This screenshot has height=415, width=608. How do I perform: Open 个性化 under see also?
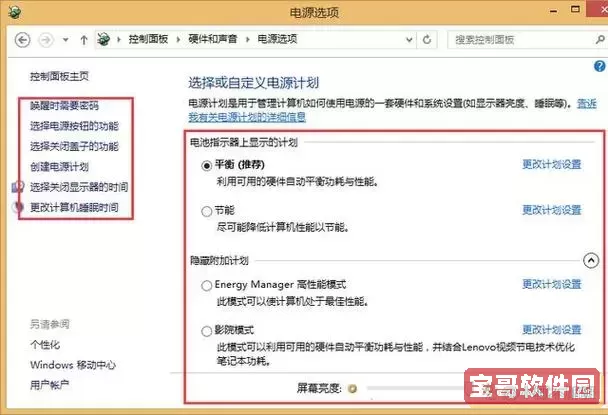coord(45,345)
